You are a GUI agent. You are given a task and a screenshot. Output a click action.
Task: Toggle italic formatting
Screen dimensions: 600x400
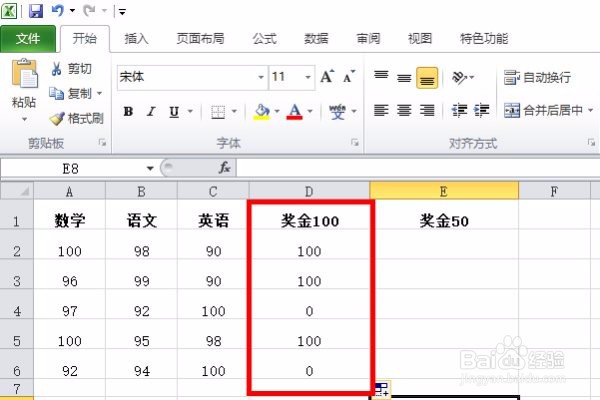pos(151,112)
